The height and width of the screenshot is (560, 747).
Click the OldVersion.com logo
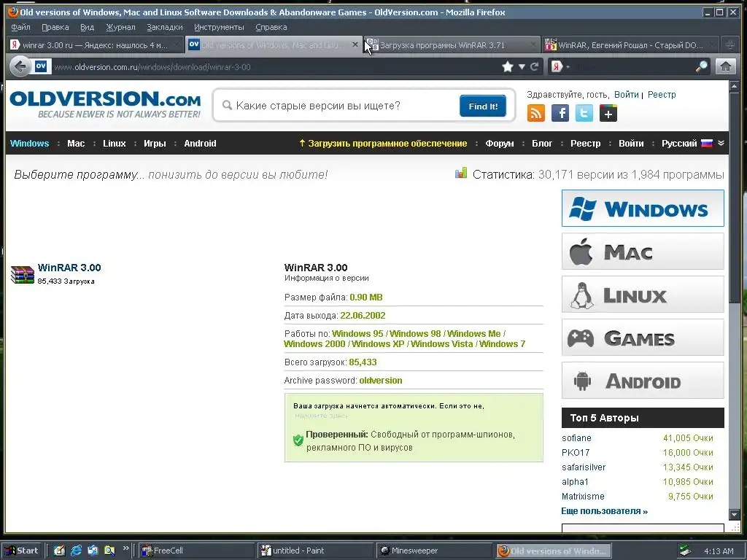(x=105, y=105)
